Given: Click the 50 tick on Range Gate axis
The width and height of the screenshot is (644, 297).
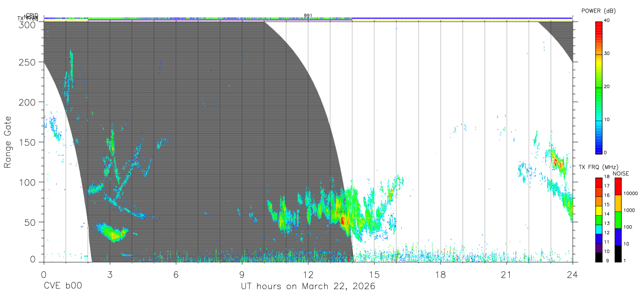Looking at the screenshot, I should point(30,222).
